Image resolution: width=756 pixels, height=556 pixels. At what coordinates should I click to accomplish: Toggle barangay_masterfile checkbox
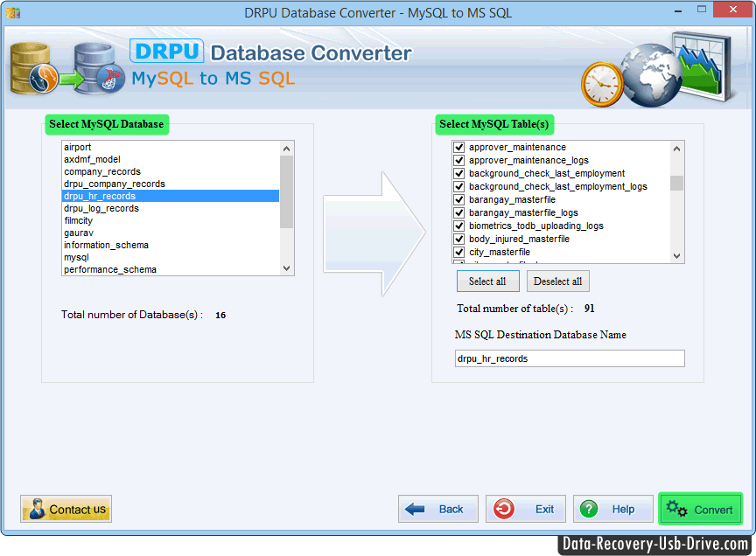coord(459,199)
